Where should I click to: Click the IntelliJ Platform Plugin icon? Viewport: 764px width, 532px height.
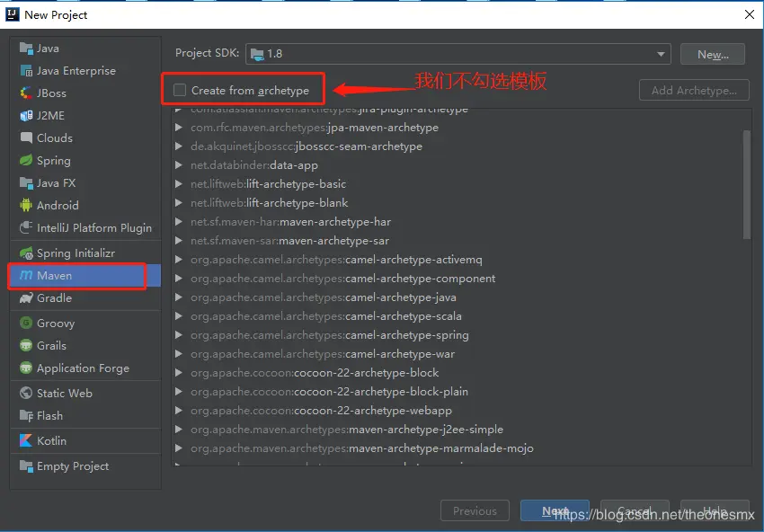pyautogui.click(x=26, y=227)
